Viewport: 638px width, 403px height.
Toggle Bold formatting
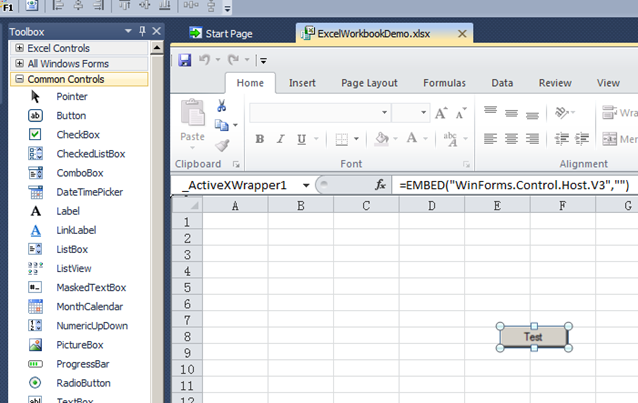click(260, 139)
